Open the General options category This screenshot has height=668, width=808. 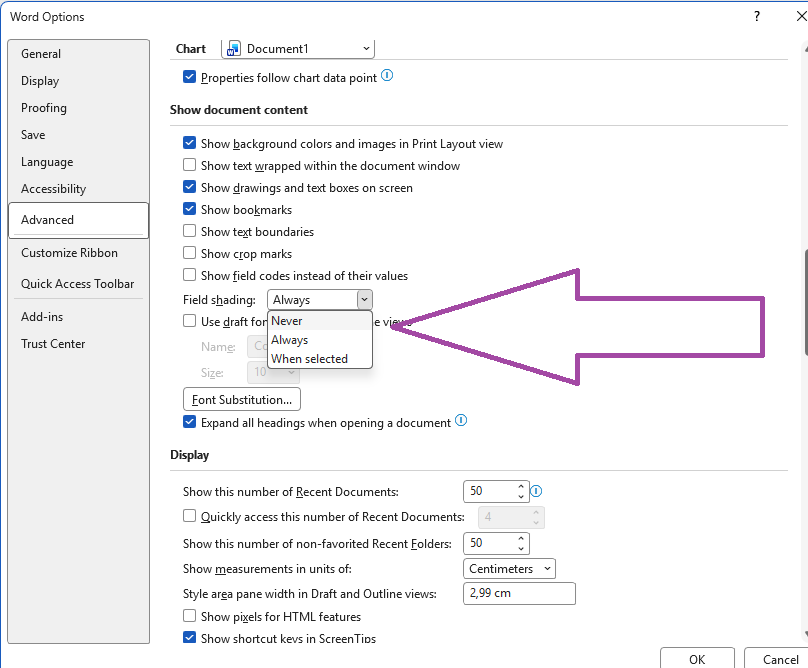click(78, 54)
